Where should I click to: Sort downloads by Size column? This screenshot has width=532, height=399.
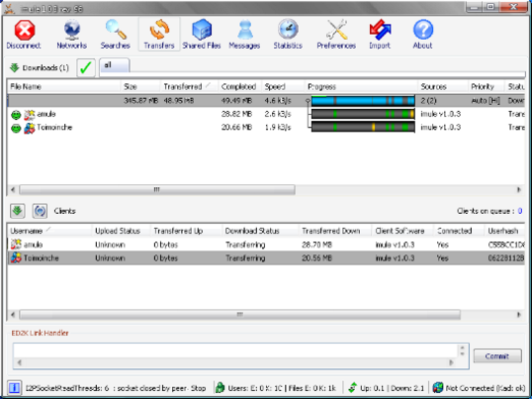140,86
